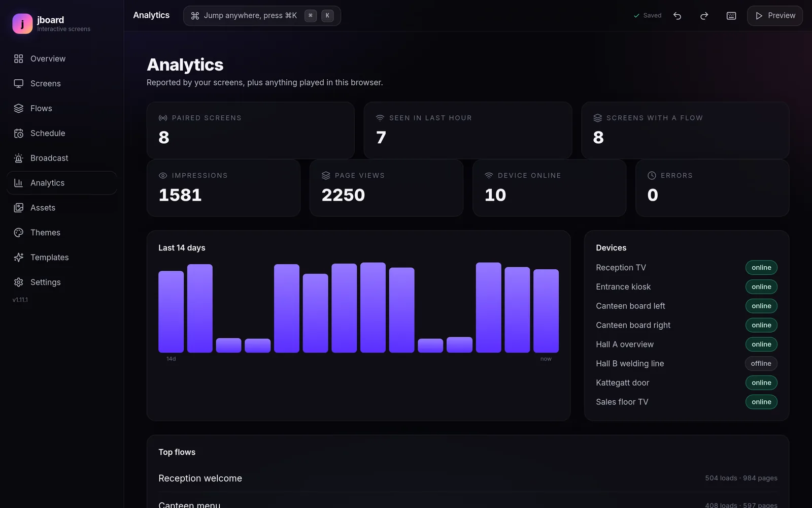Navigate to Schedule
This screenshot has width=812, height=508.
[x=62, y=134]
